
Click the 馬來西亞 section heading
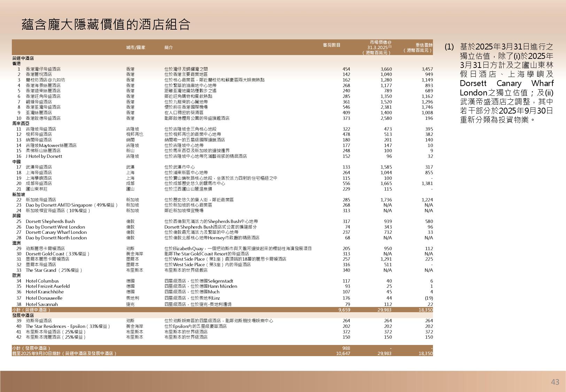click(21, 123)
